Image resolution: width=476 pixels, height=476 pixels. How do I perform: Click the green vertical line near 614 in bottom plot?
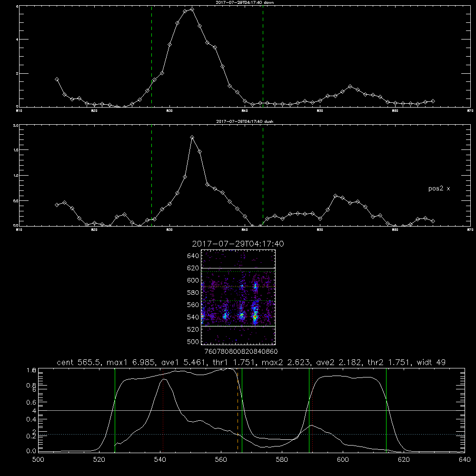[386, 410]
